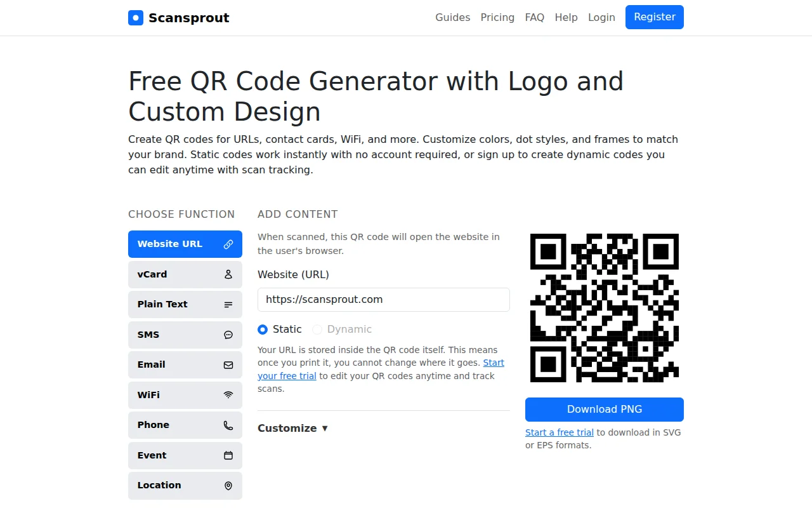
Task: Click the chat bubble icon on SMS
Action: 228,335
